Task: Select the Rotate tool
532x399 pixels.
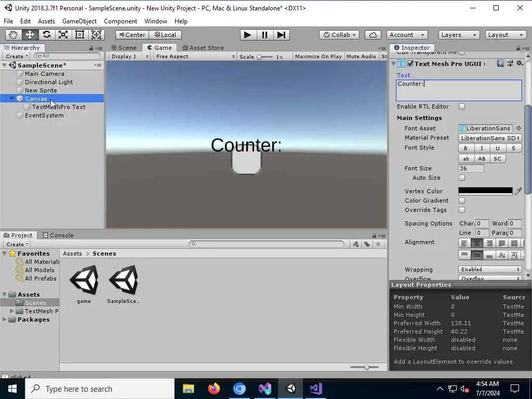Action: pos(46,35)
